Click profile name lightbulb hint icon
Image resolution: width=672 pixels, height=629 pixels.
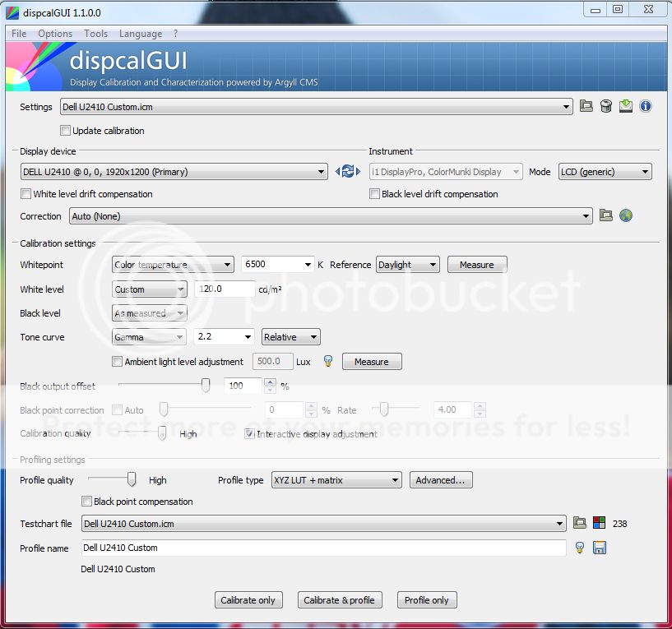(x=579, y=548)
